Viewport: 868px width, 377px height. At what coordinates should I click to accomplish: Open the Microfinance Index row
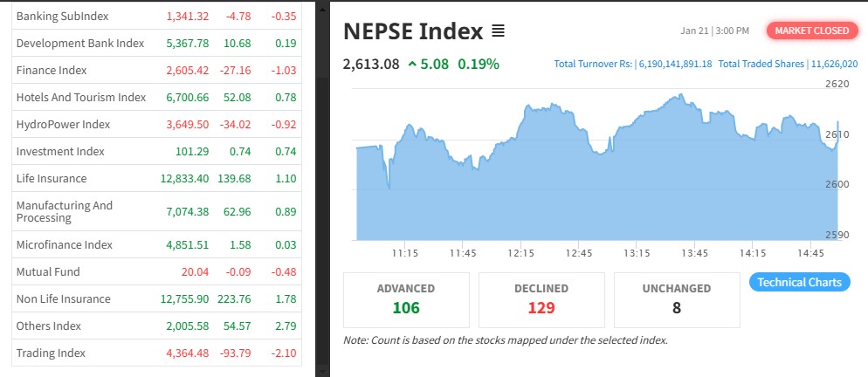[65, 244]
